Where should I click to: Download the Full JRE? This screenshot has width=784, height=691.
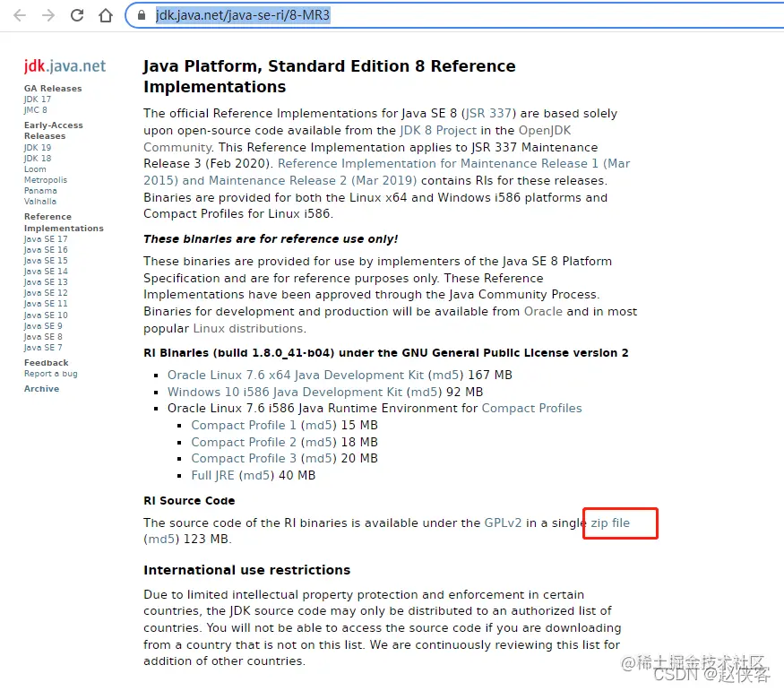(213, 476)
